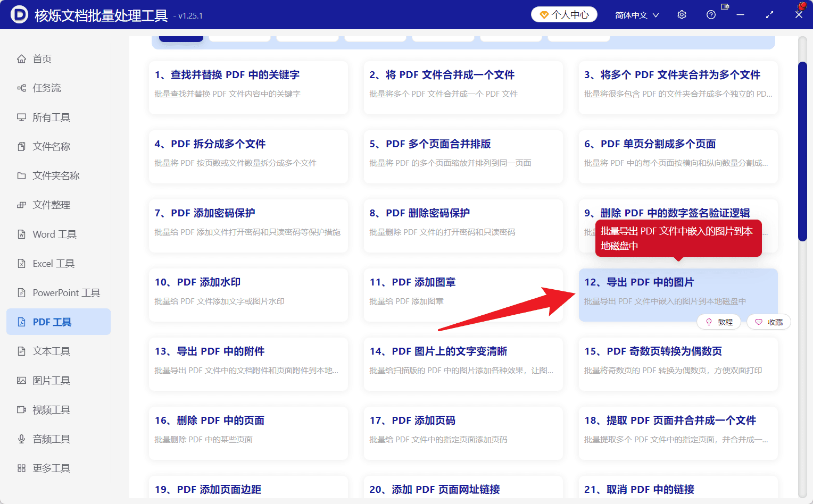Open tool 14 PDF 图片上的文字变清晰

pyautogui.click(x=463, y=364)
